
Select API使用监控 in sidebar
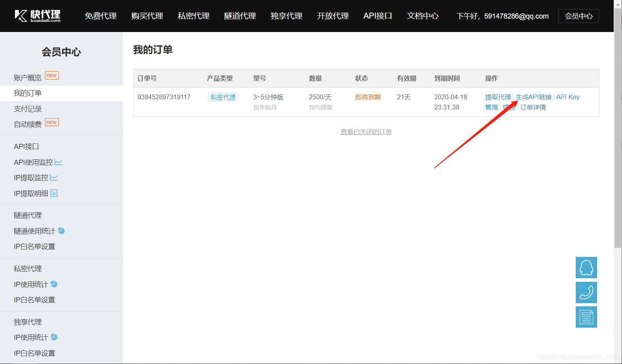(33, 162)
